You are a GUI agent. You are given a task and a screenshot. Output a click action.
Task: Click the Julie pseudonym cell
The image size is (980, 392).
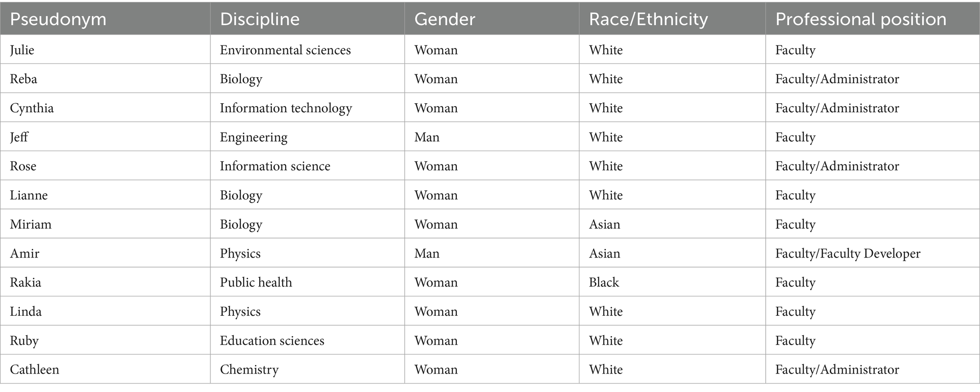pos(105,50)
